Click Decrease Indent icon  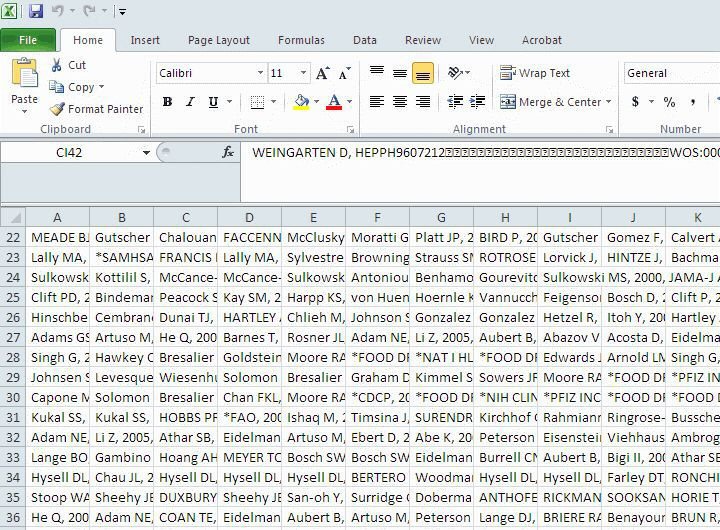pos(455,101)
